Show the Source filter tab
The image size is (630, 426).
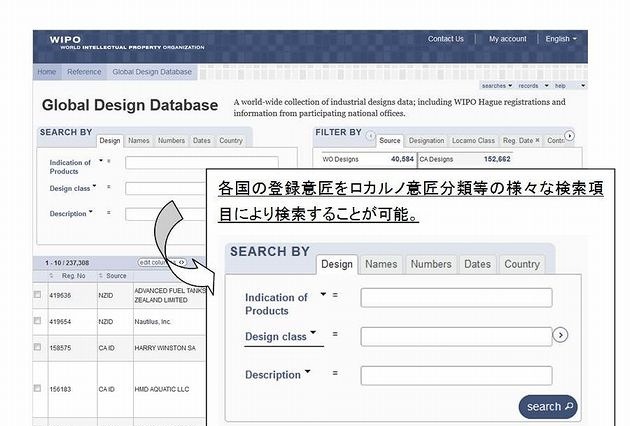[390, 141]
